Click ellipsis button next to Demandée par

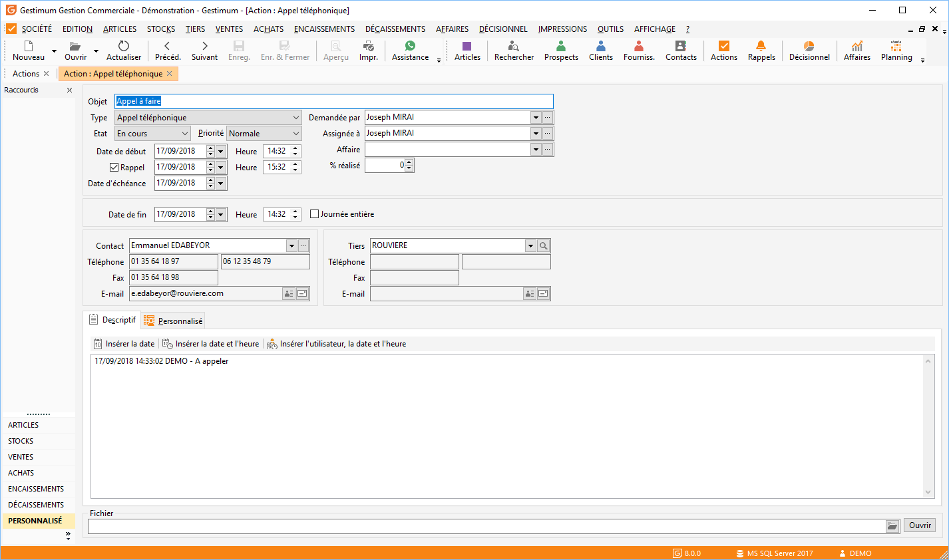(548, 117)
